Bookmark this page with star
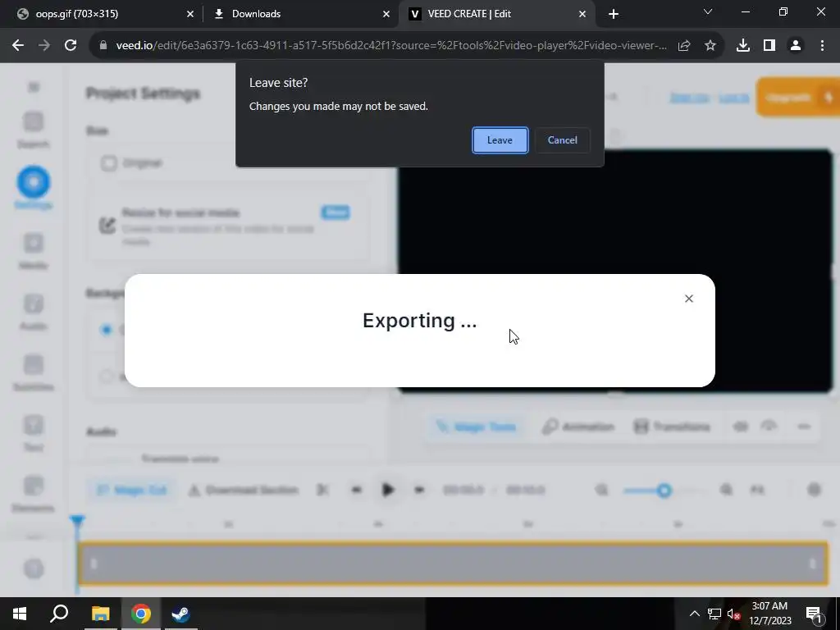 710,46
